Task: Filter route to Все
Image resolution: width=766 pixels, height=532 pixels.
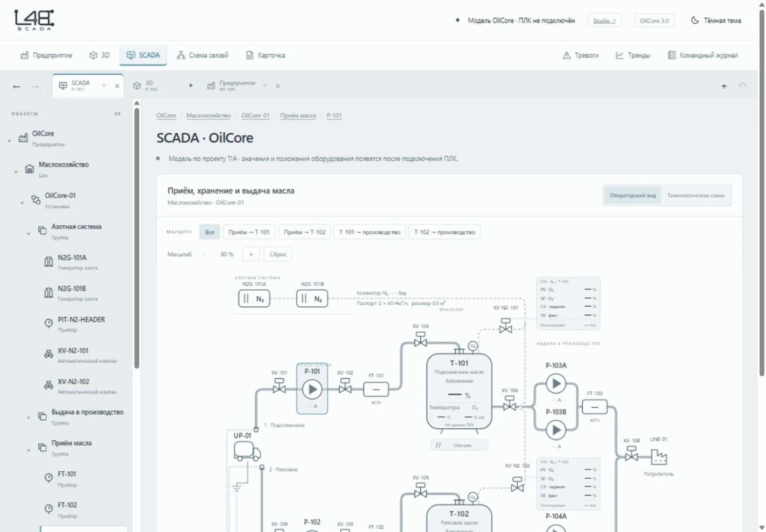Action: [210, 232]
